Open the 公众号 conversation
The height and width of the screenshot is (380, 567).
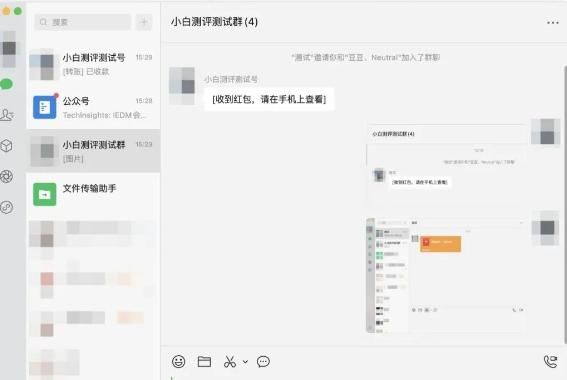93,107
